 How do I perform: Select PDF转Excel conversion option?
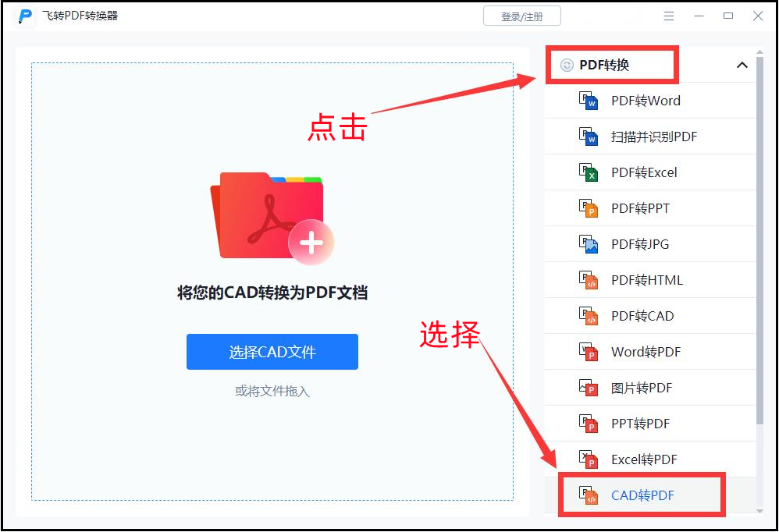(x=650, y=172)
